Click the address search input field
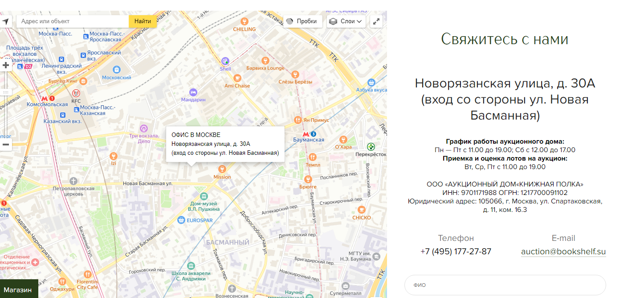Screen dimensions: 644x298 pos(73,21)
